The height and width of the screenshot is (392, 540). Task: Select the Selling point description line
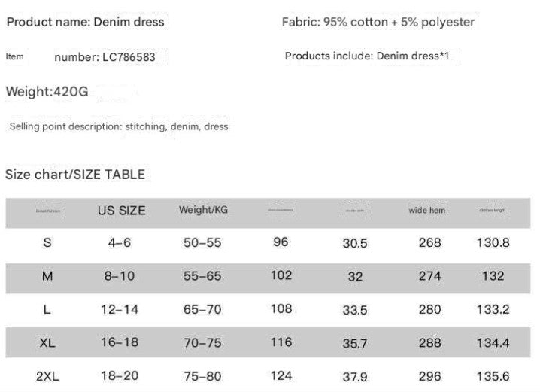click(119, 126)
